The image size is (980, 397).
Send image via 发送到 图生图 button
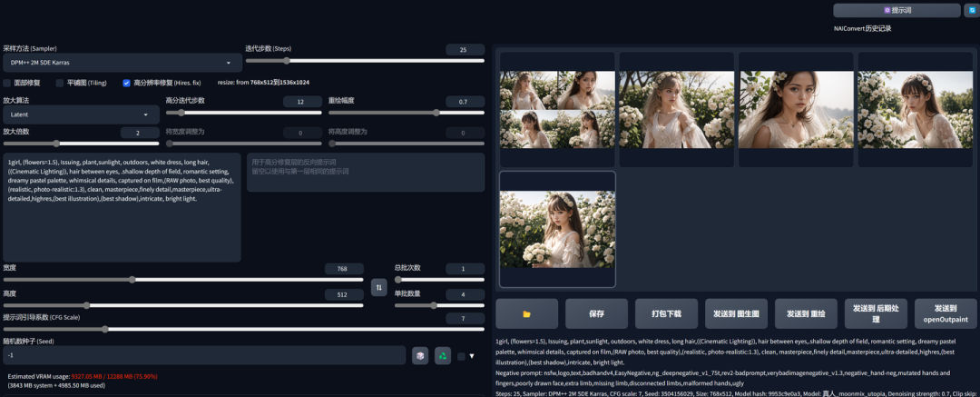(736, 313)
